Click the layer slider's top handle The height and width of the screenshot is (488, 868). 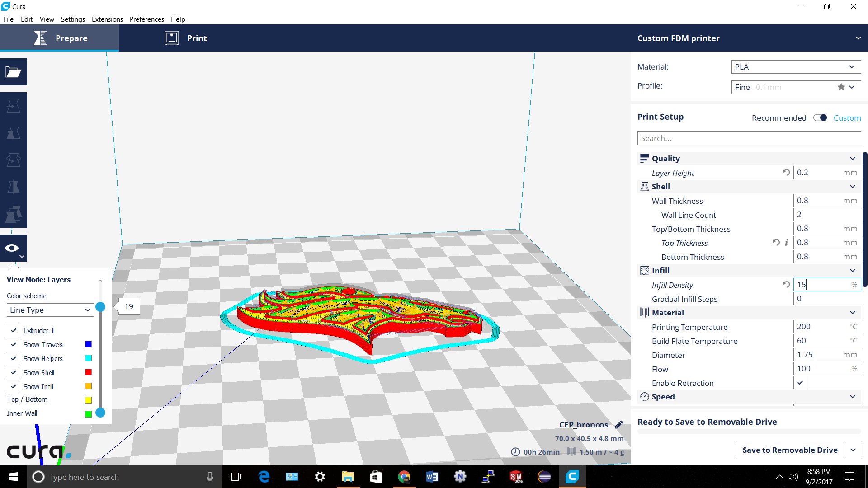(100, 307)
